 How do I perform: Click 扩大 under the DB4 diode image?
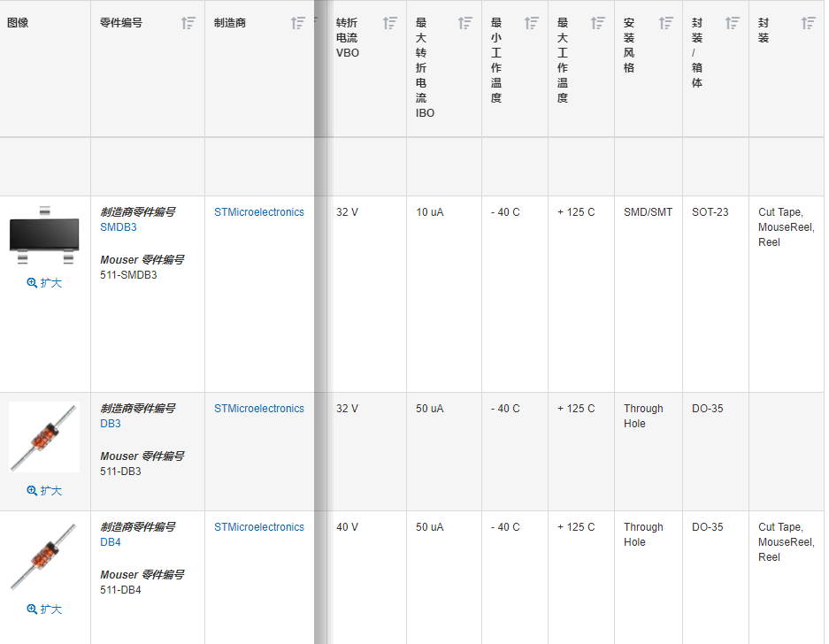[x=44, y=609]
